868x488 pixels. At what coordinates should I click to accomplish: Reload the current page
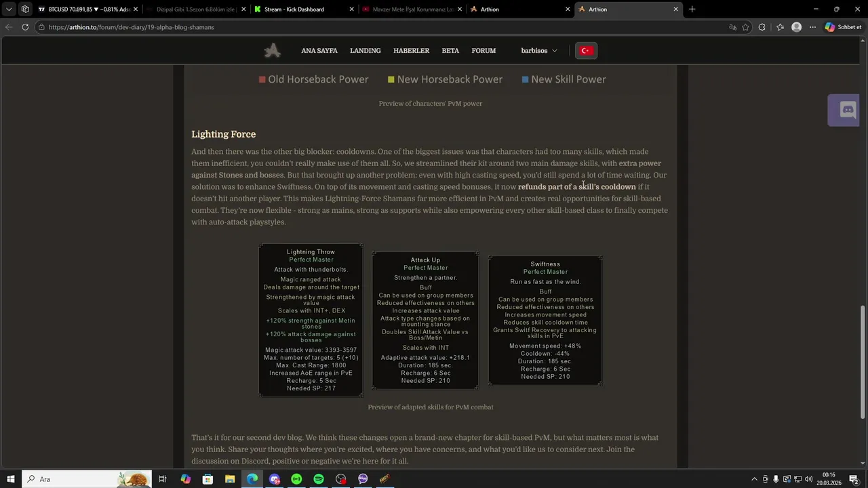click(25, 27)
